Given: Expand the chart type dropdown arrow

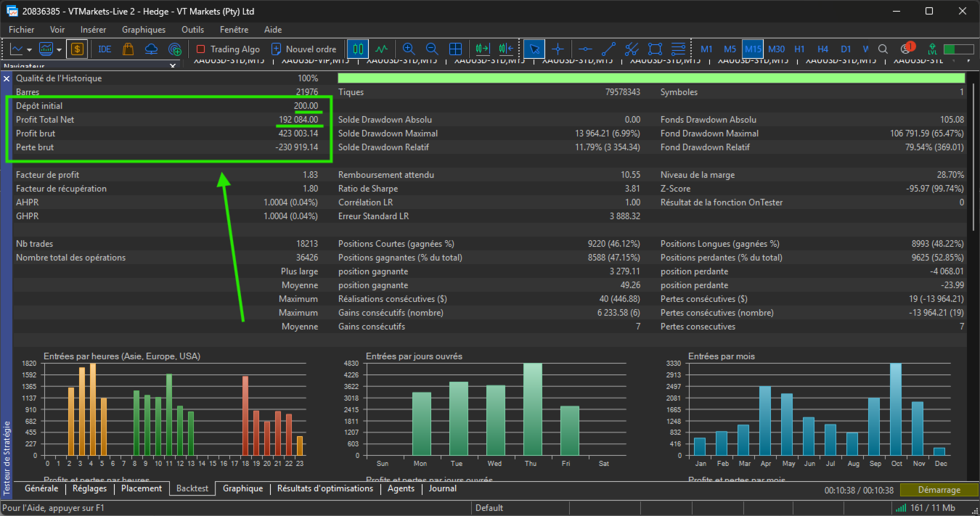Looking at the screenshot, I should click(29, 49).
